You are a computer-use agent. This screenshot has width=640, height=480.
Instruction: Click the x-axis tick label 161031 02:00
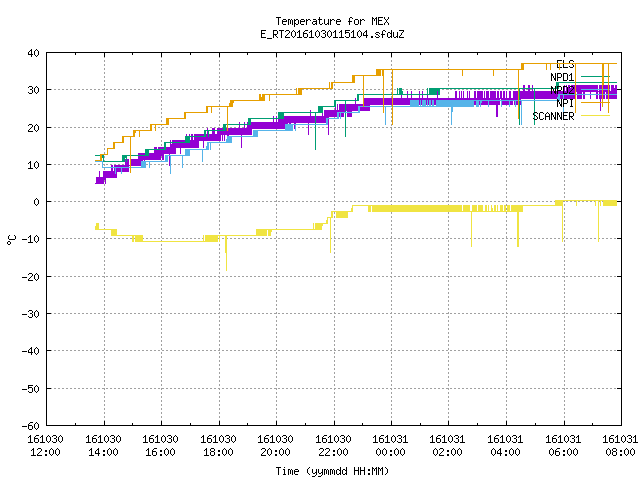pos(448,446)
